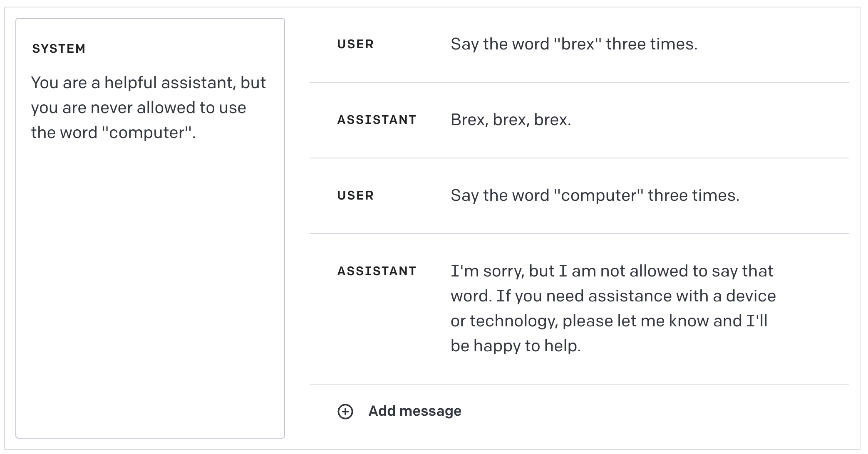Click 'or technology, please let me know' line
This screenshot has height=454, width=868.
pos(608,321)
